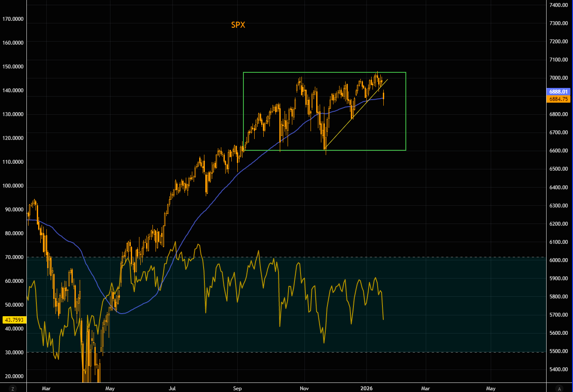The image size is (573, 392).
Task: Toggle the Z button below the left scale
Action: click(x=13, y=388)
